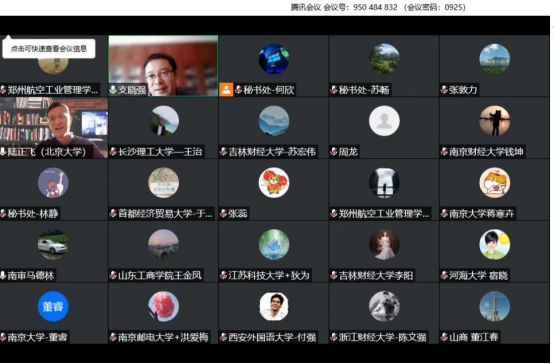Click the meeting info tooltip bubble
Viewport: 554px width, 364px height.
pos(49,48)
